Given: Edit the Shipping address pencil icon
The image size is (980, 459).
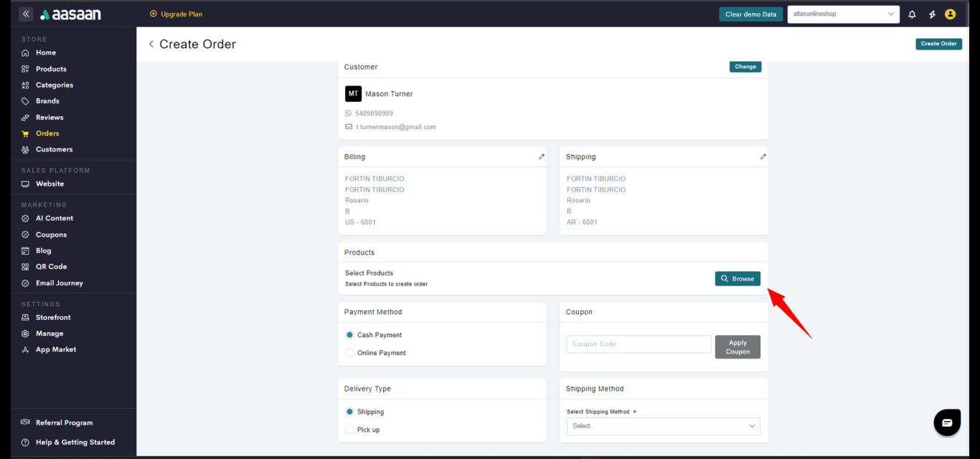Looking at the screenshot, I should 763,156.
